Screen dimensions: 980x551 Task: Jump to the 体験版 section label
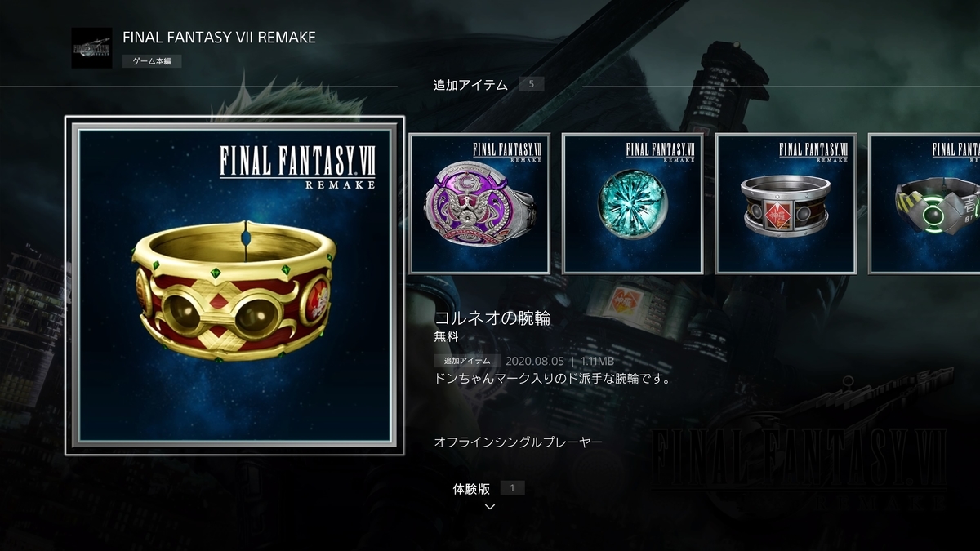pos(472,489)
